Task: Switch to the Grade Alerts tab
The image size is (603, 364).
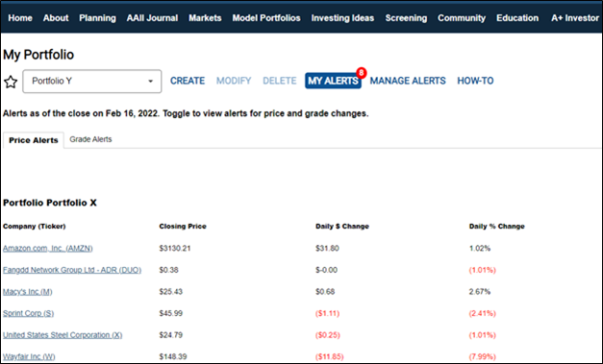Action: 90,139
